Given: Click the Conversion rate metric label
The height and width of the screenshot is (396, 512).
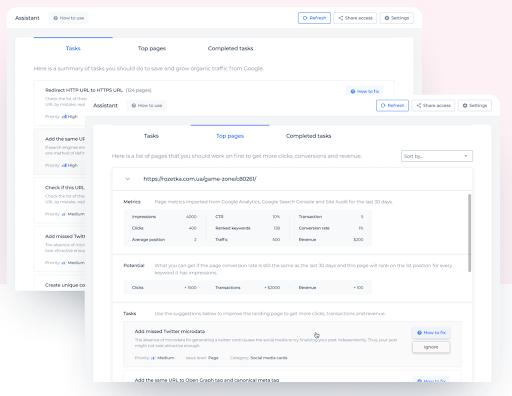Looking at the screenshot, I should point(314,228).
